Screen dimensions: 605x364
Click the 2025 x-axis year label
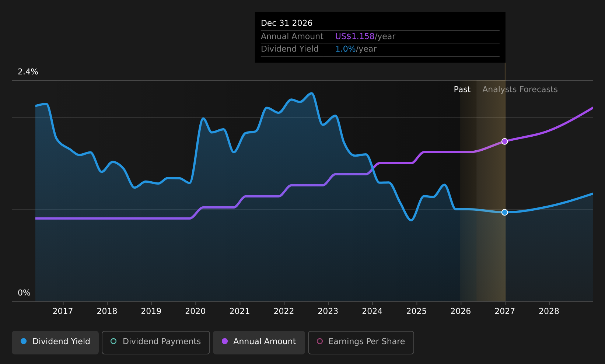pyautogui.click(x=417, y=311)
